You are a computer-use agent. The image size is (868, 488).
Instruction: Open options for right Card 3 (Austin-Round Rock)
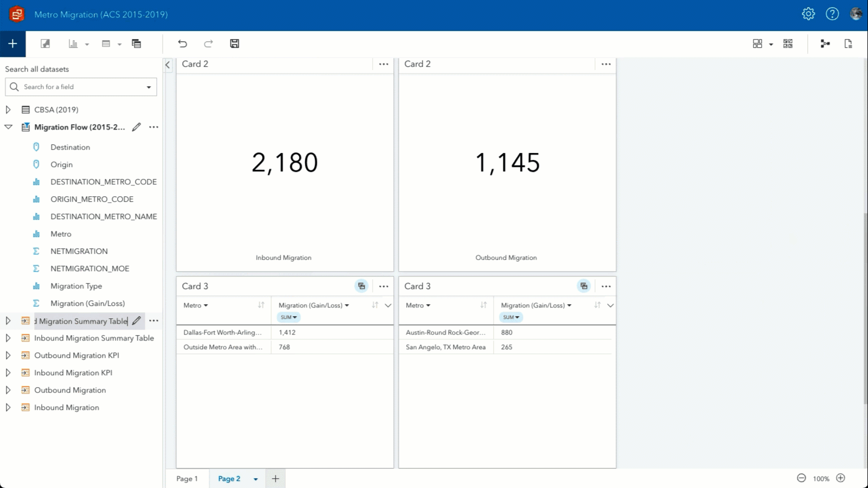pos(606,286)
